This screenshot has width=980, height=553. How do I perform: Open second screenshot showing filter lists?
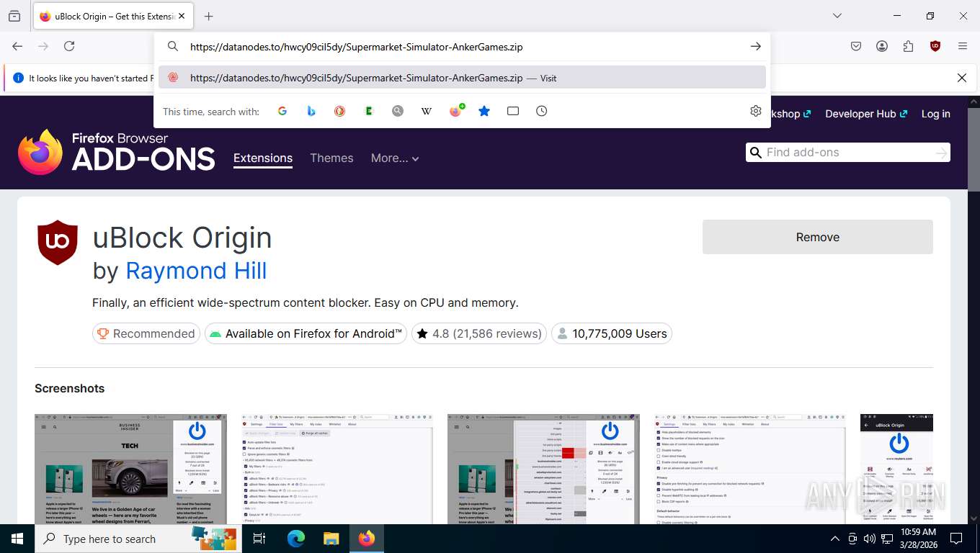(x=337, y=469)
